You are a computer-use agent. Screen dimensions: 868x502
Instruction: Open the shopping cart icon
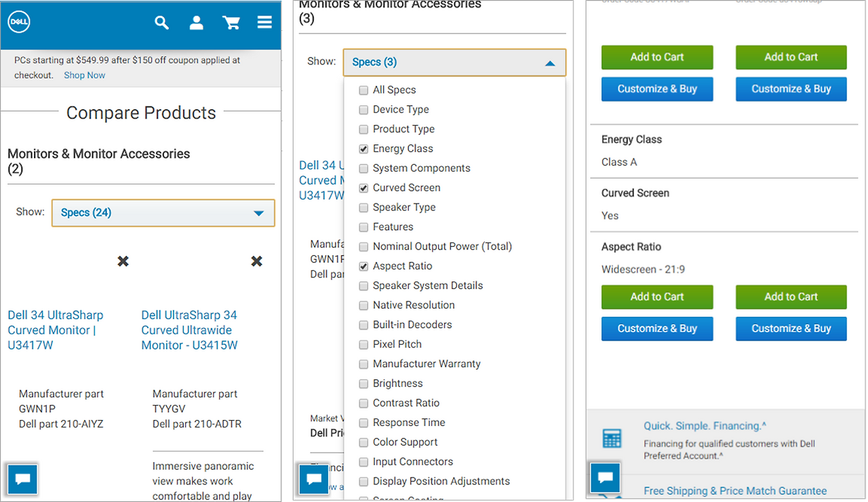coord(231,23)
